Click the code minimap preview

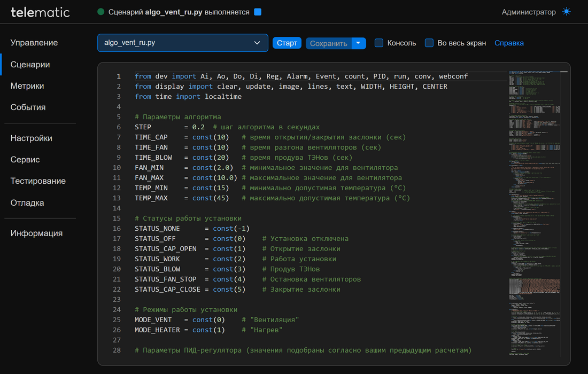[x=534, y=214]
